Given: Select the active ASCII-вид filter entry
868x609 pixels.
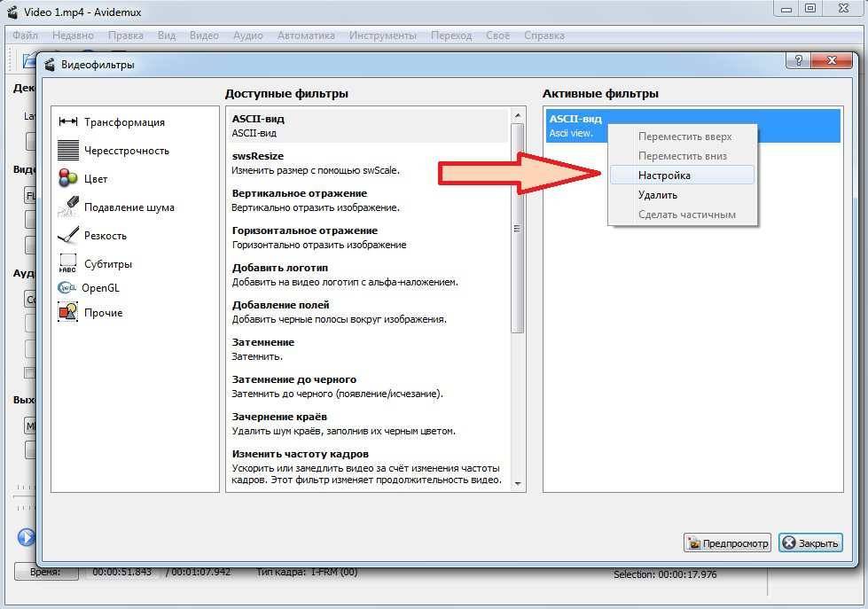Looking at the screenshot, I should 576,126.
